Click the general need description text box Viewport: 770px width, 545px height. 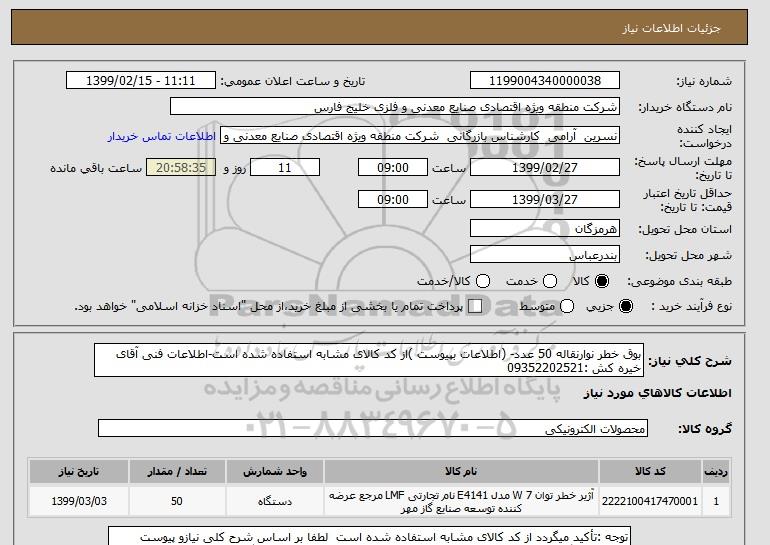(369, 360)
